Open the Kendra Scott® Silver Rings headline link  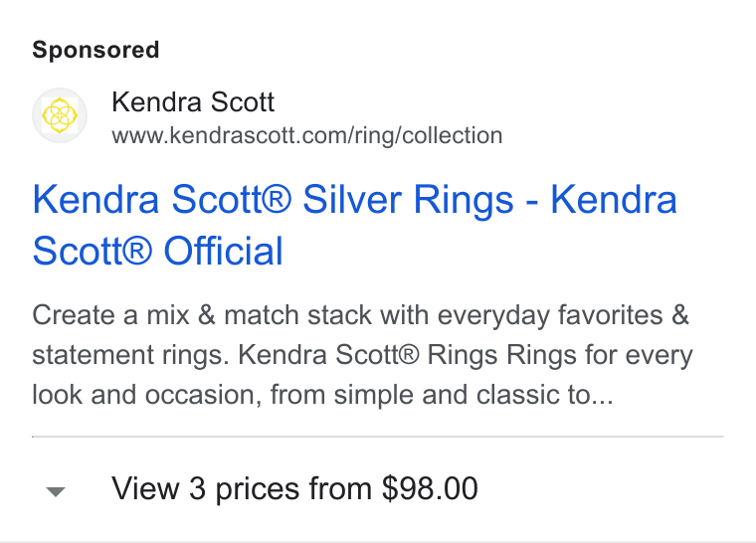(x=355, y=225)
